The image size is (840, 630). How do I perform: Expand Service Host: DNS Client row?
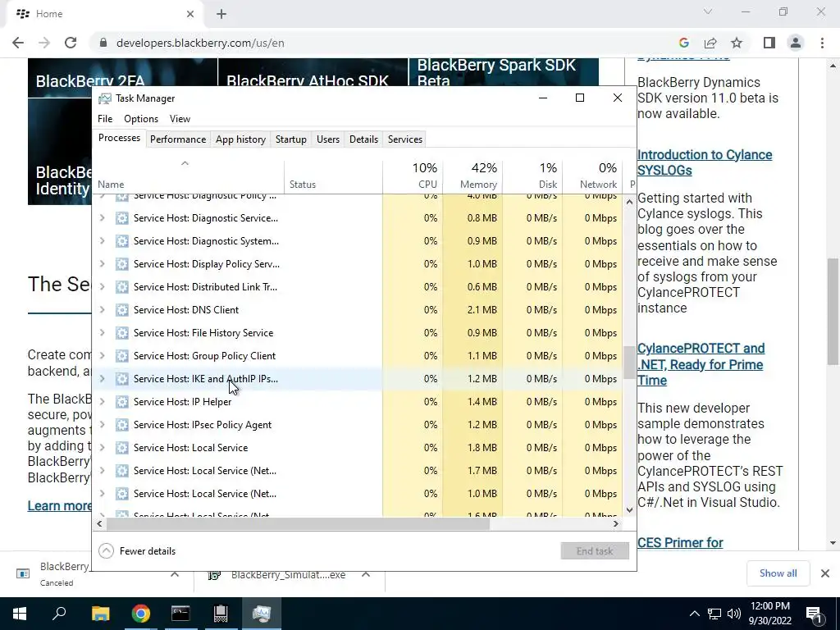102,309
